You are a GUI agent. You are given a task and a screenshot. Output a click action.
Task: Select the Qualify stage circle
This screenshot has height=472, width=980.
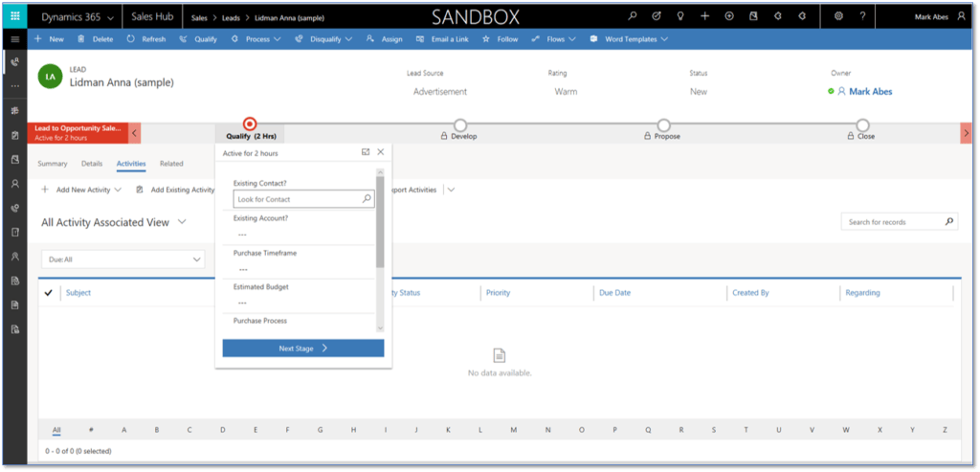tap(250, 124)
